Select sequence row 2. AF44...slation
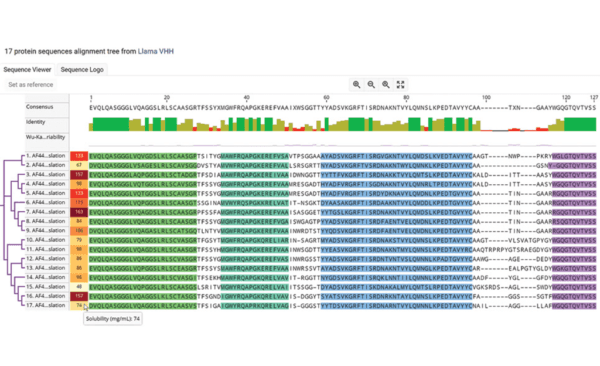600x366 pixels. pyautogui.click(x=45, y=165)
